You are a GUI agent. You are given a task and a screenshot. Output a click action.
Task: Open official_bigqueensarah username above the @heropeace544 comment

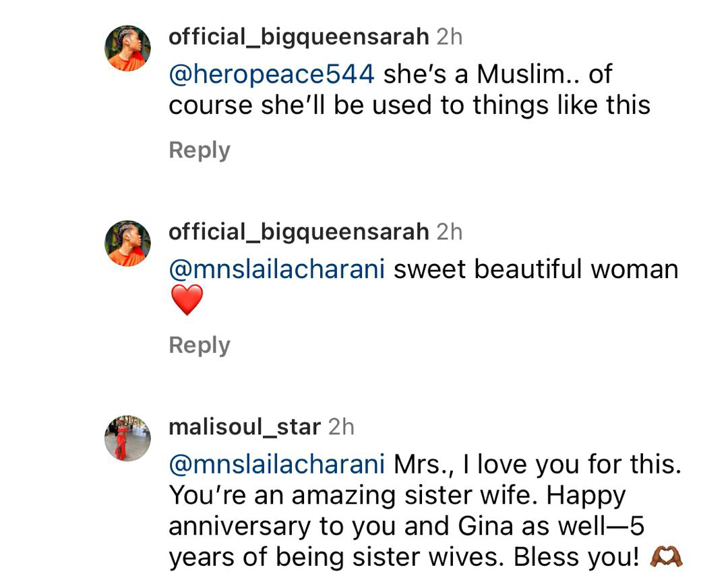click(298, 36)
